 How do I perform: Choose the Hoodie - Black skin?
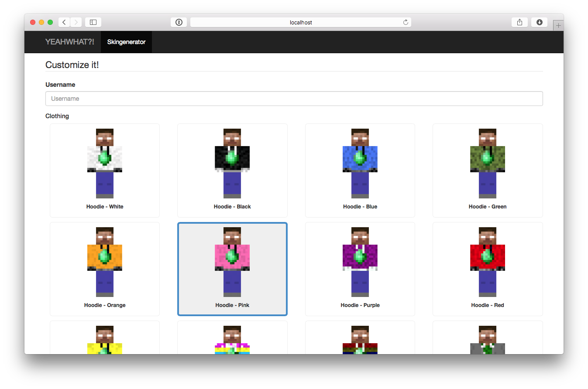[232, 170]
